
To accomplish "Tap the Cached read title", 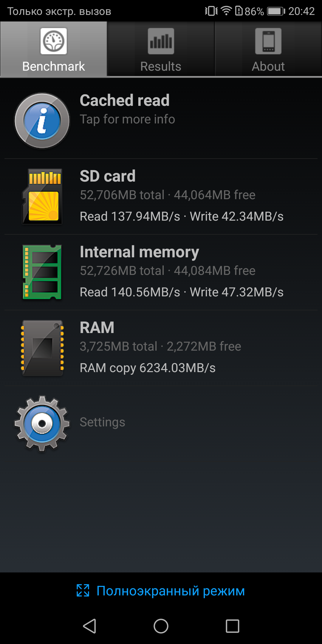I will [125, 100].
